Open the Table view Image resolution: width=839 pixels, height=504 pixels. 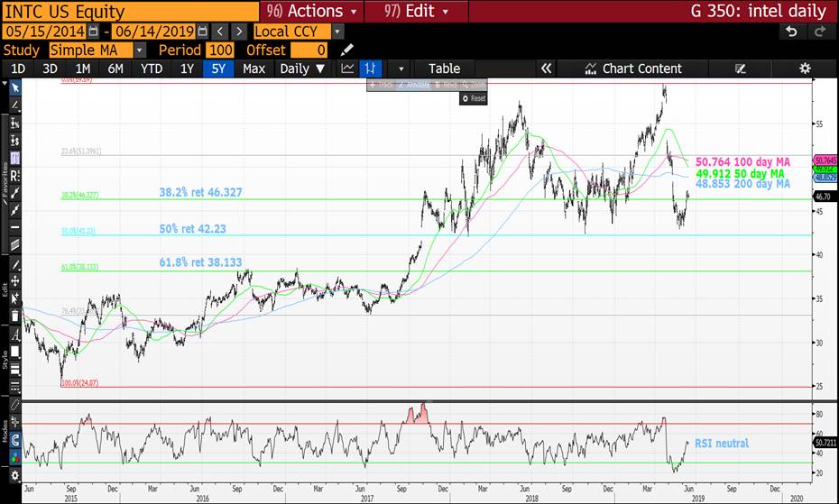pos(444,69)
